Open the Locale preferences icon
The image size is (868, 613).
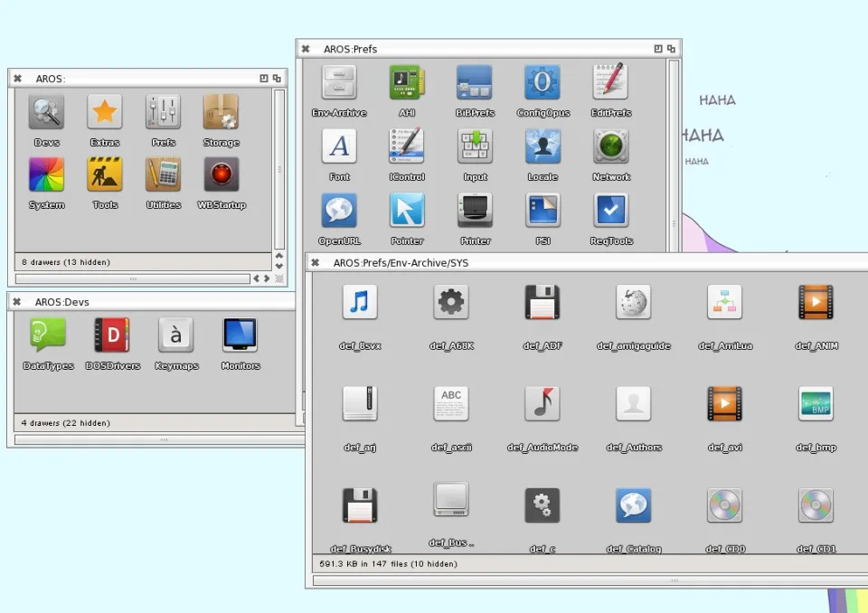542,146
